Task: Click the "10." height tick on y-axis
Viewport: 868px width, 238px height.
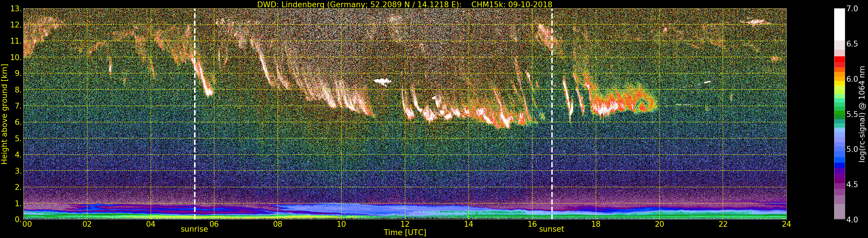Action: (16, 57)
